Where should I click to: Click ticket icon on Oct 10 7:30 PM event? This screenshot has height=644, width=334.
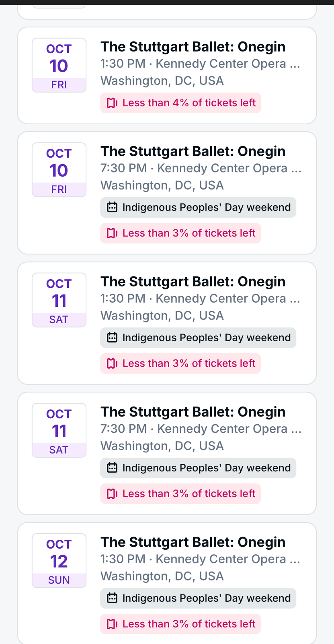click(x=112, y=233)
